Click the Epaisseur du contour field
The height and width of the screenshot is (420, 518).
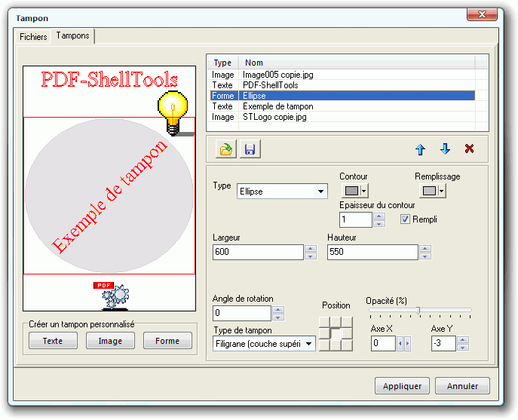pos(356,219)
